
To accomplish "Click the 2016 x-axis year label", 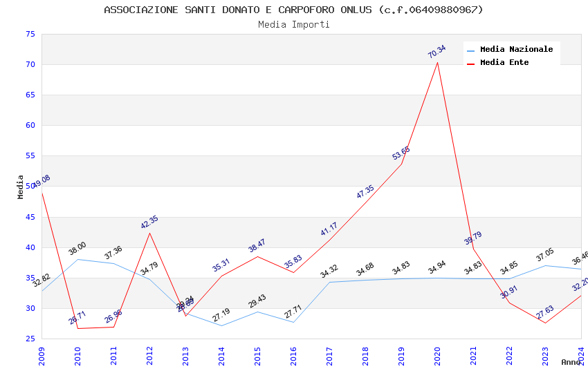I will tap(293, 356).
